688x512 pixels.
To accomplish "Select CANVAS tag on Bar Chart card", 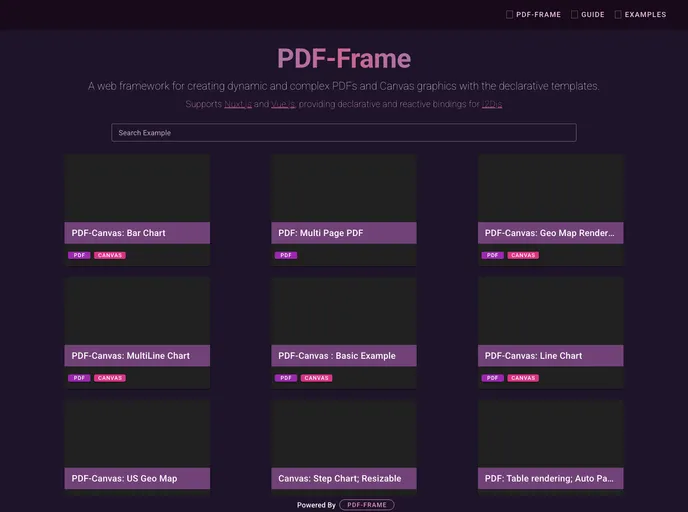I will (x=110, y=255).
